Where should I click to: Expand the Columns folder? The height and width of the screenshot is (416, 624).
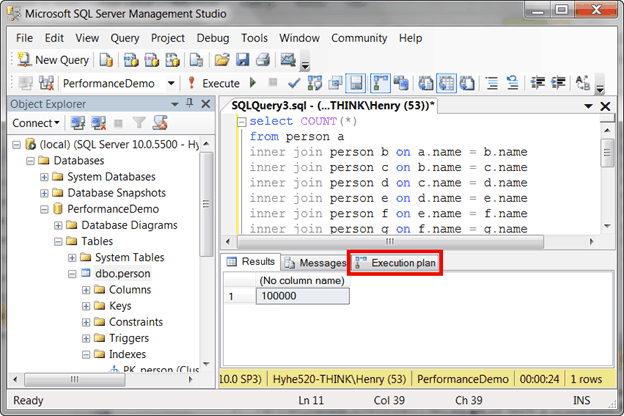tap(86, 290)
